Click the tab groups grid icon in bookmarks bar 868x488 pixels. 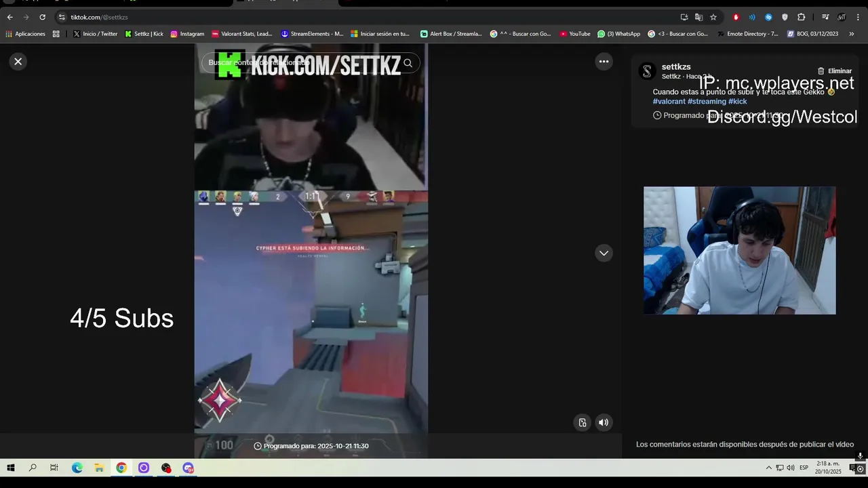[56, 34]
